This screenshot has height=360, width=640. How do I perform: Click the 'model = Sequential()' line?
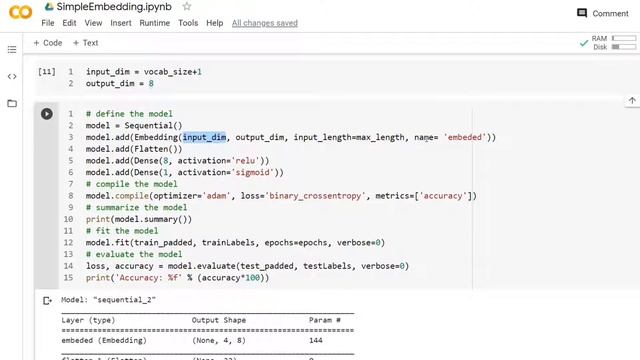point(134,126)
